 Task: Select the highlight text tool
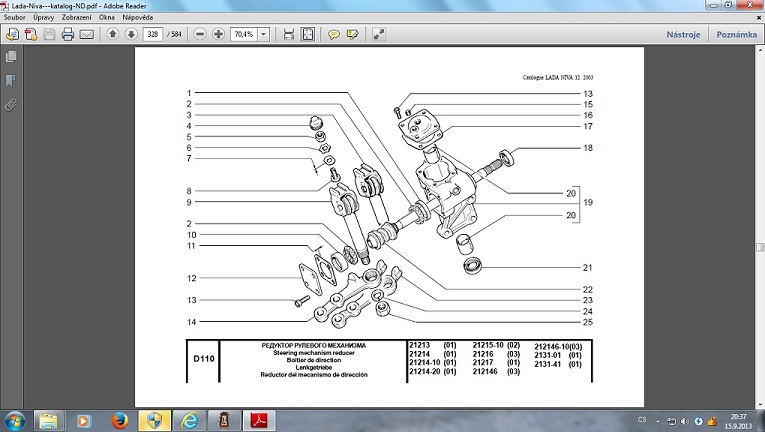pos(352,34)
